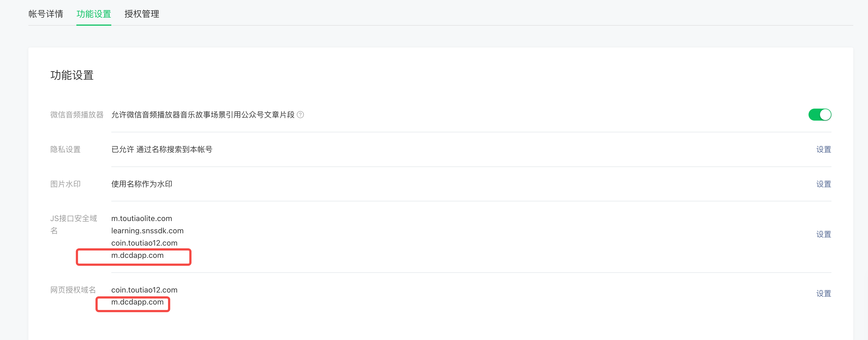
Task: Click the help question mark icon
Action: tap(300, 115)
